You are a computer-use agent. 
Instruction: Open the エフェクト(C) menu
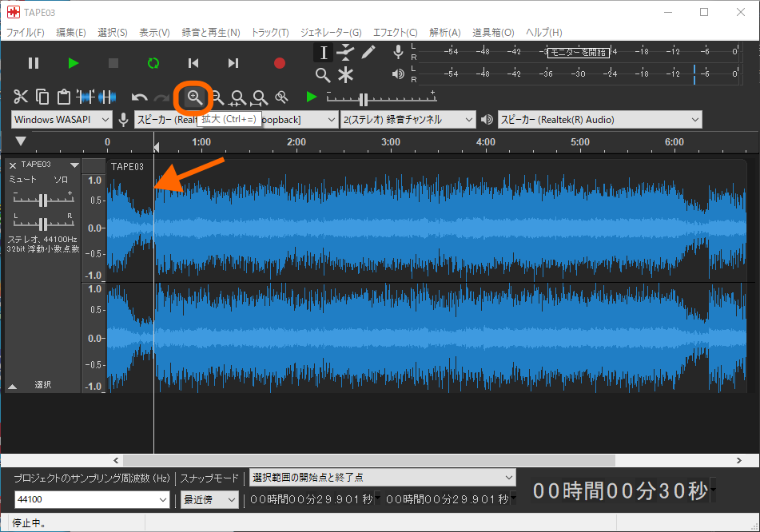395,33
